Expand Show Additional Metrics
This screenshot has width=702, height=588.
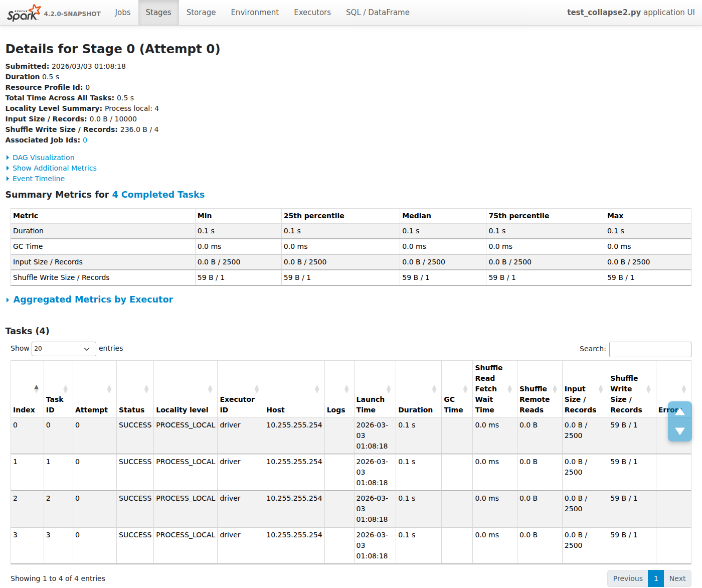tap(54, 168)
